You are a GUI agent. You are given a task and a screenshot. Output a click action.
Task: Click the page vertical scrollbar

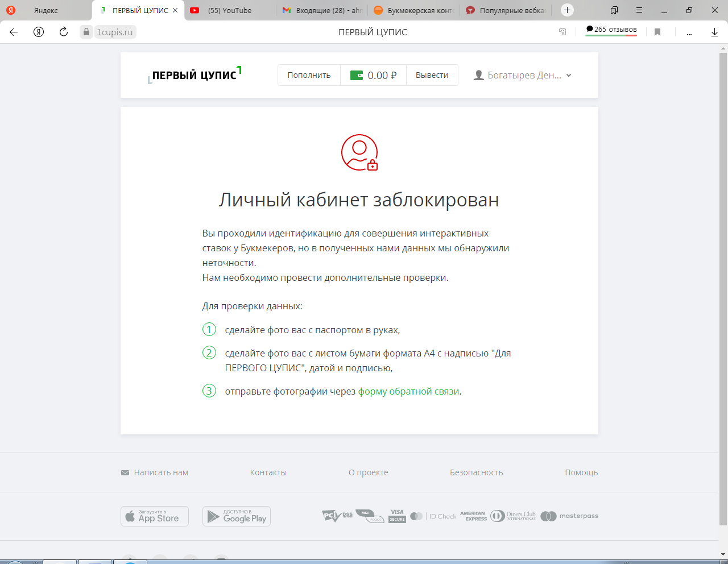(723, 289)
